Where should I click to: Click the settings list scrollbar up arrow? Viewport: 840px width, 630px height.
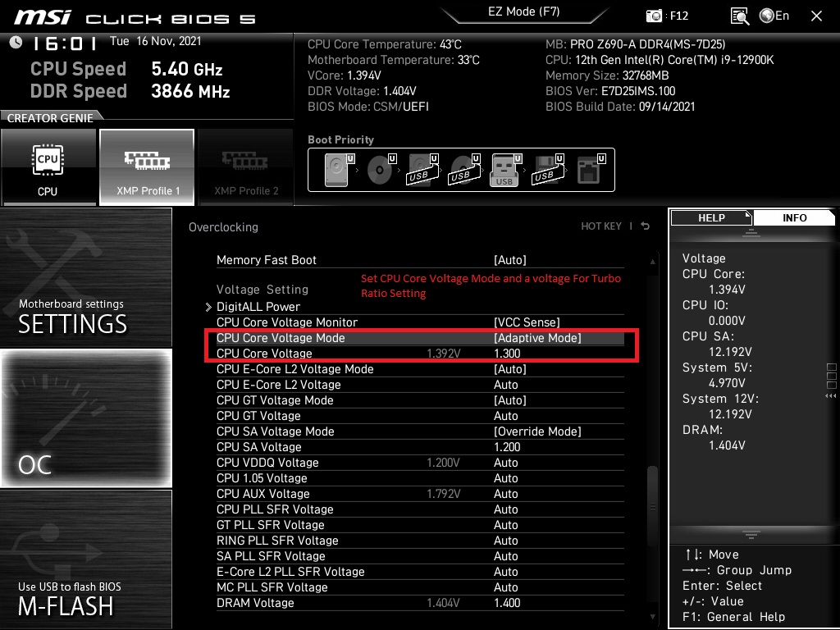pos(652,262)
